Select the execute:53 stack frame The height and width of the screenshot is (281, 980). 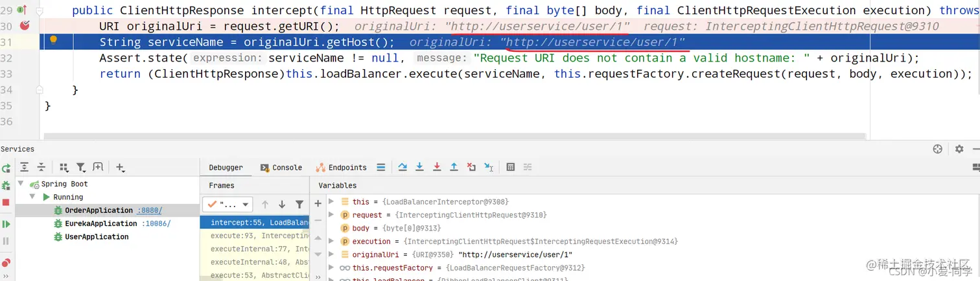[x=255, y=275]
